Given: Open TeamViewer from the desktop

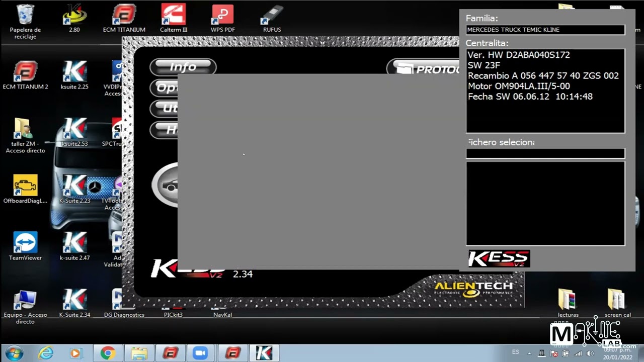Looking at the screenshot, I should 25,246.
